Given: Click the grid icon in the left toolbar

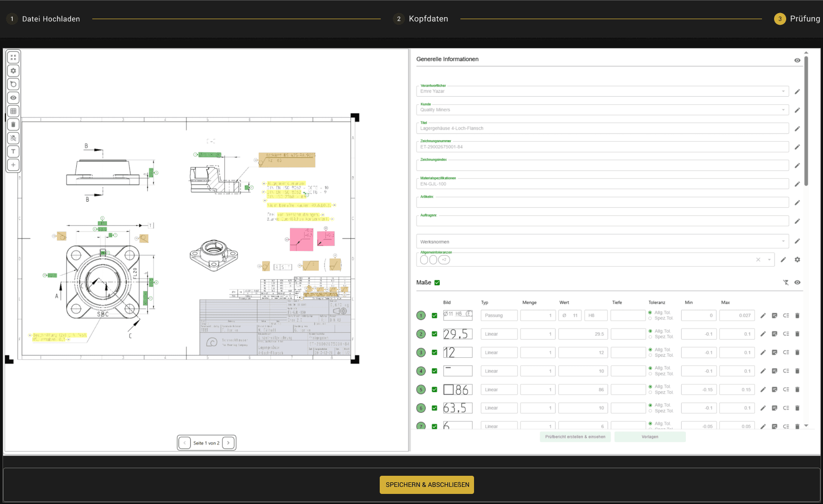Looking at the screenshot, I should [x=13, y=111].
